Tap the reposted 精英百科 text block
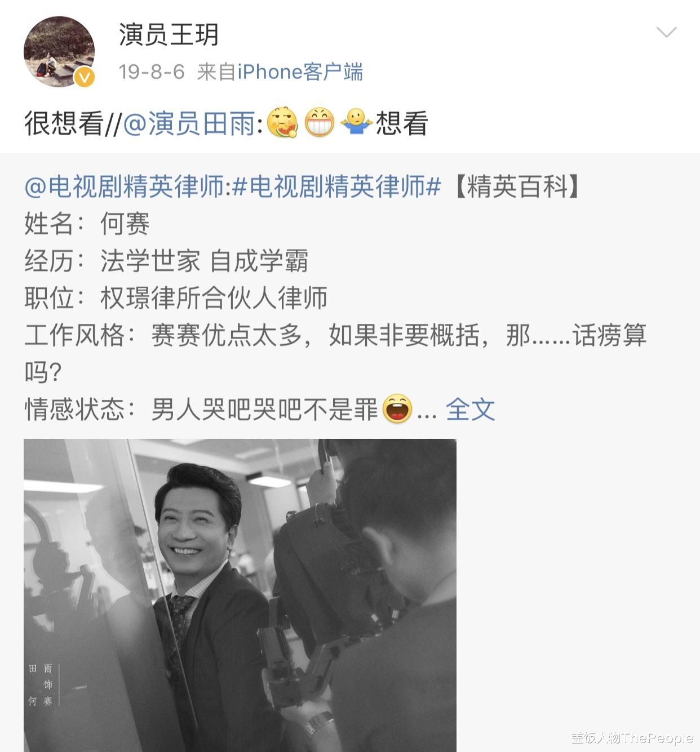The height and width of the screenshot is (752, 700). [x=335, y=299]
